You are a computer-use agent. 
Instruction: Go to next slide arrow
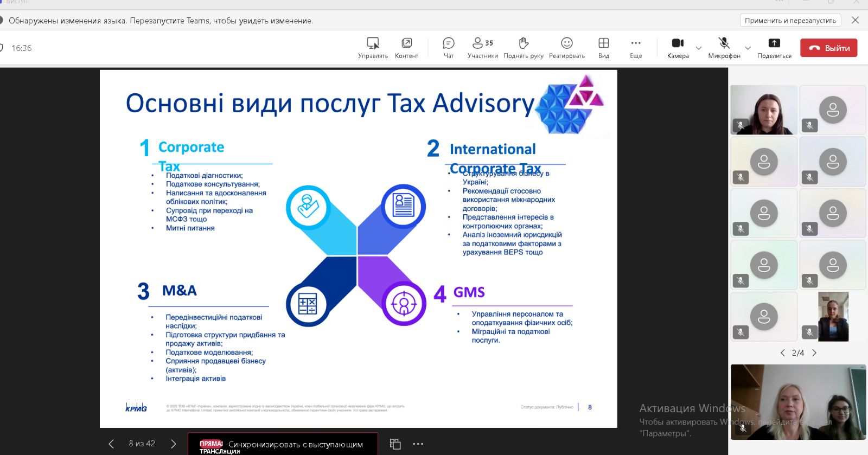tap(174, 444)
